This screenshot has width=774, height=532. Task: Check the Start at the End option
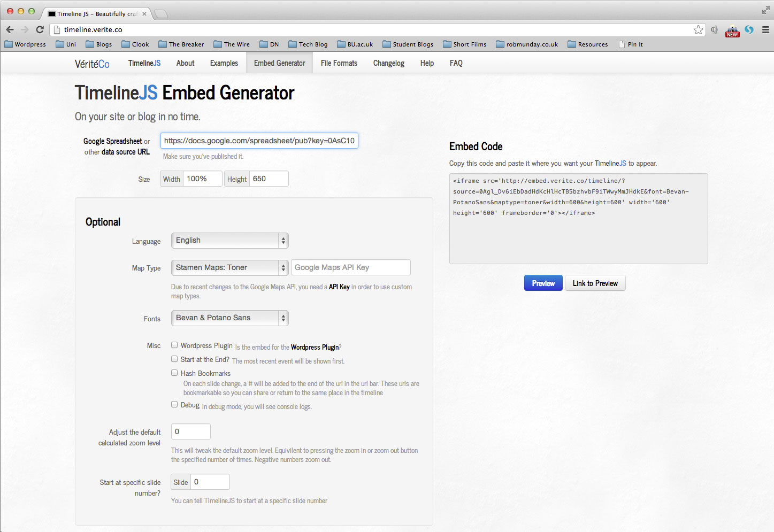[174, 359]
